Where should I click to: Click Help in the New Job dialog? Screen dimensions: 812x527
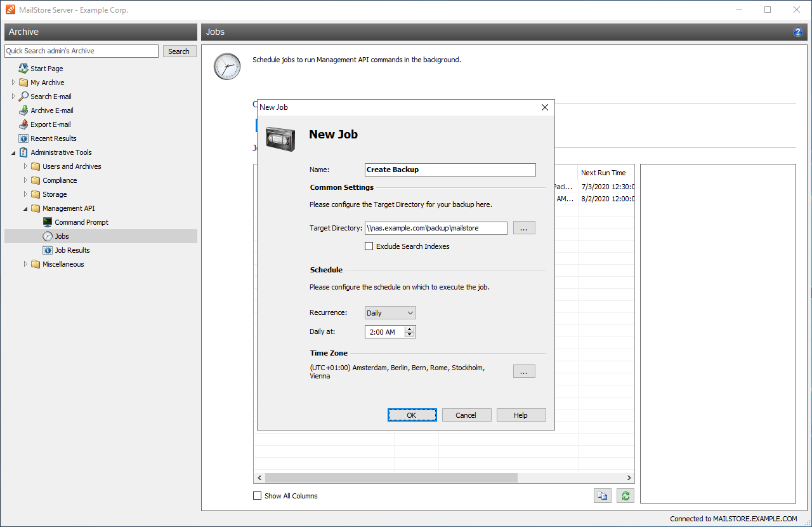[x=521, y=415]
